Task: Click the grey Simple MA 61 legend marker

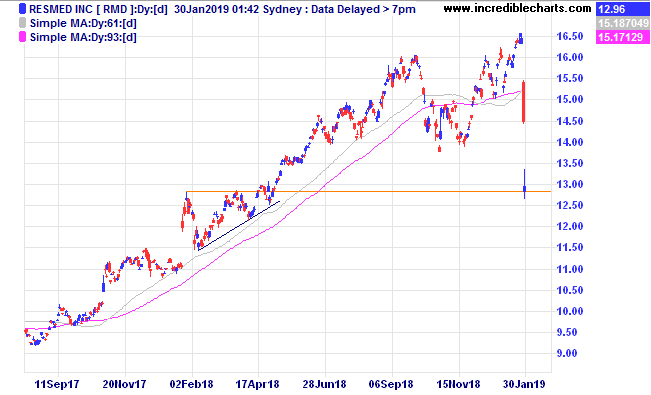Action: point(22,23)
